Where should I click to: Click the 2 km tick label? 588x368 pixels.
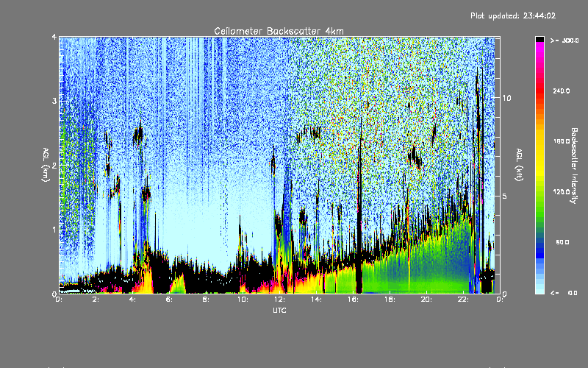[54, 166]
